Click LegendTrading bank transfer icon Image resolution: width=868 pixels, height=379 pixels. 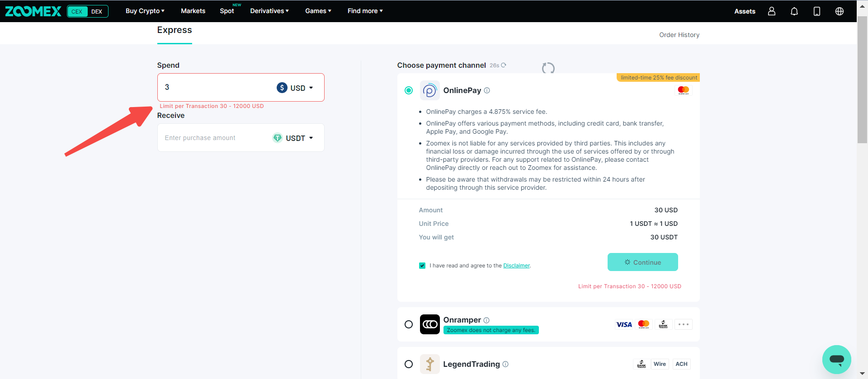tap(642, 364)
